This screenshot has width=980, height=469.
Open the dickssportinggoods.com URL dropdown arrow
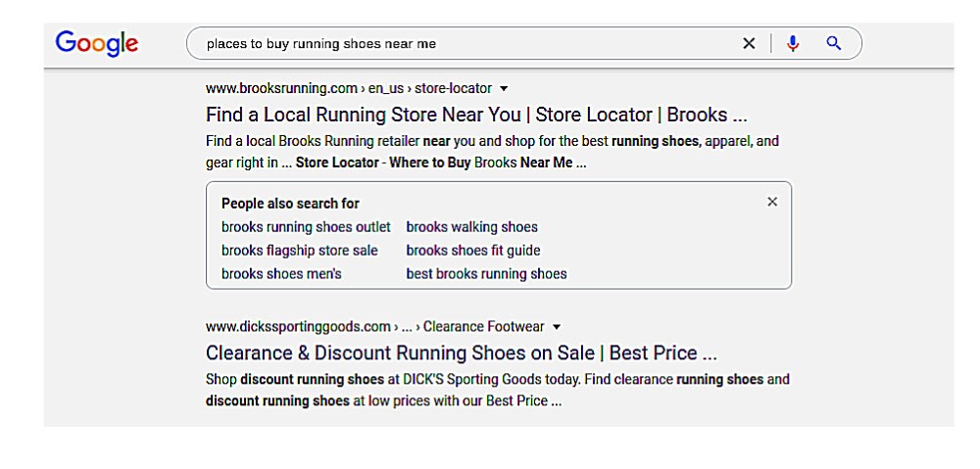[x=557, y=327]
